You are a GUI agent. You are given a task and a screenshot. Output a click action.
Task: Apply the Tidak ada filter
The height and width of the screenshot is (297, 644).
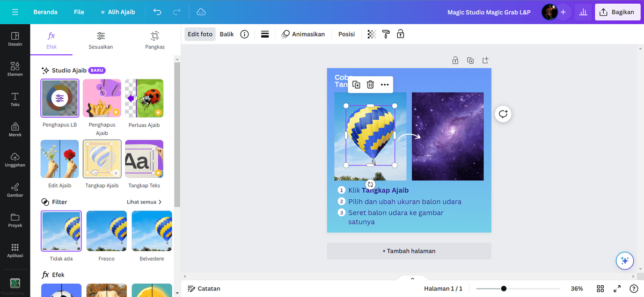61,231
